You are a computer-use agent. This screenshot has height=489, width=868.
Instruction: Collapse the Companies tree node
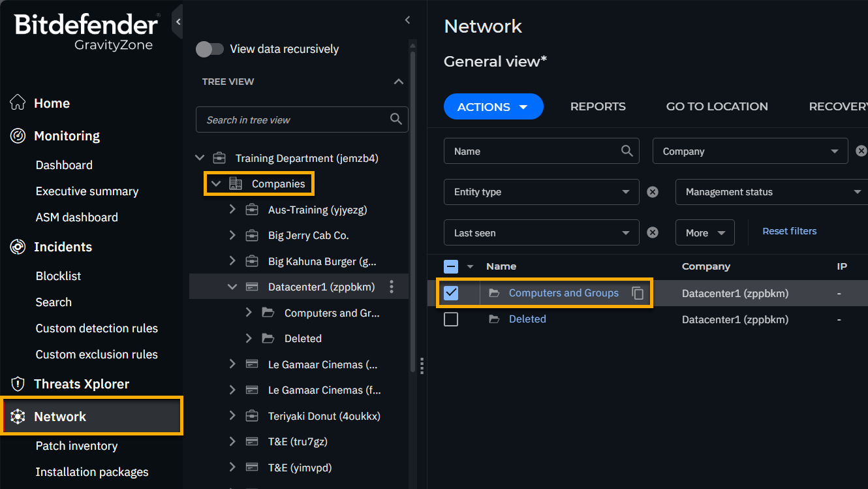[x=216, y=184]
